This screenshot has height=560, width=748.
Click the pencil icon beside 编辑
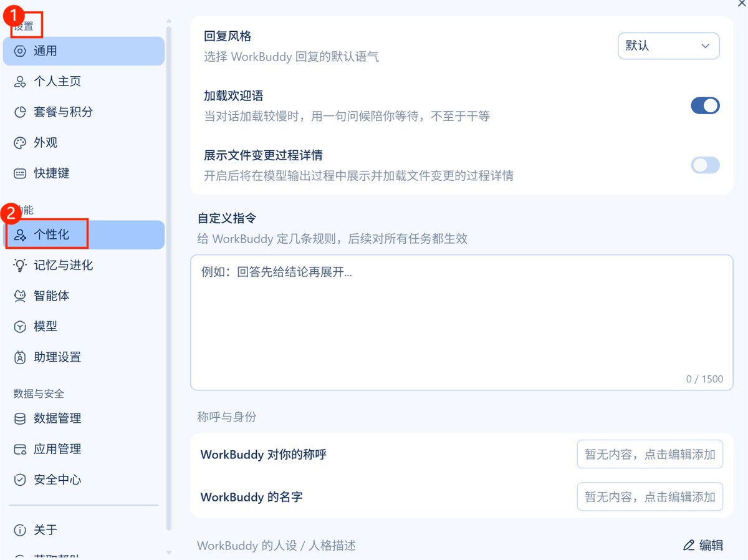tap(689, 546)
